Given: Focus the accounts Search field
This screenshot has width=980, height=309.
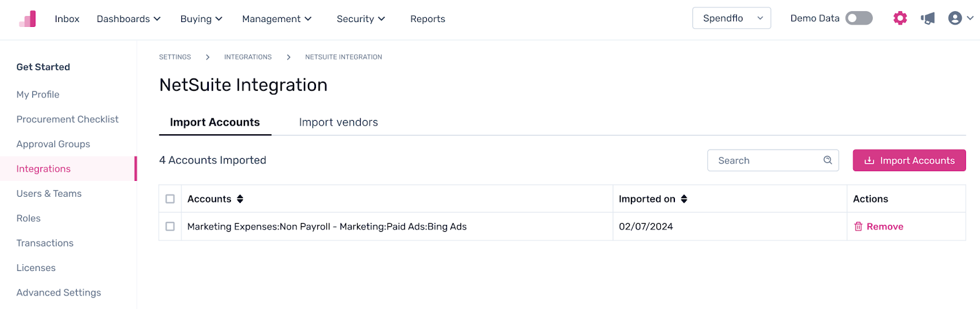Looking at the screenshot, I should tap(773, 160).
